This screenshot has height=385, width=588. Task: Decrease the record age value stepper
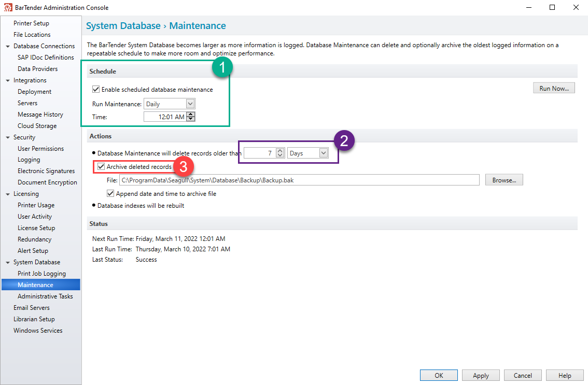(x=280, y=155)
